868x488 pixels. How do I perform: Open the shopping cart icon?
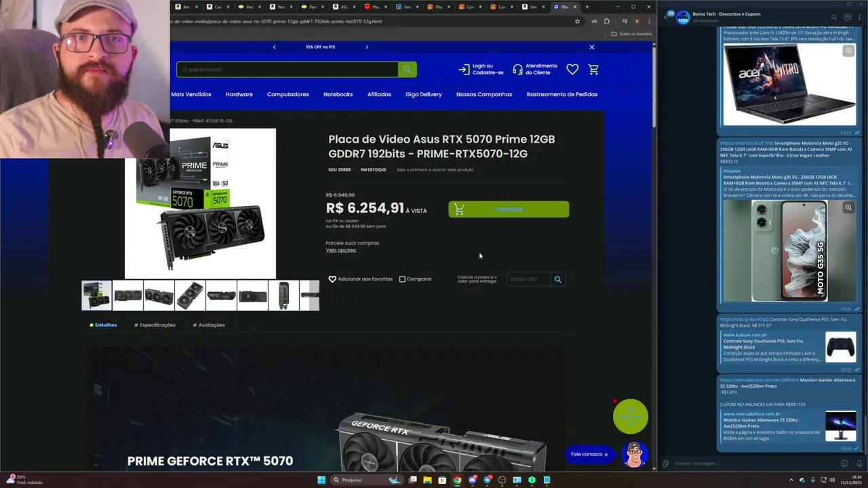(x=593, y=69)
